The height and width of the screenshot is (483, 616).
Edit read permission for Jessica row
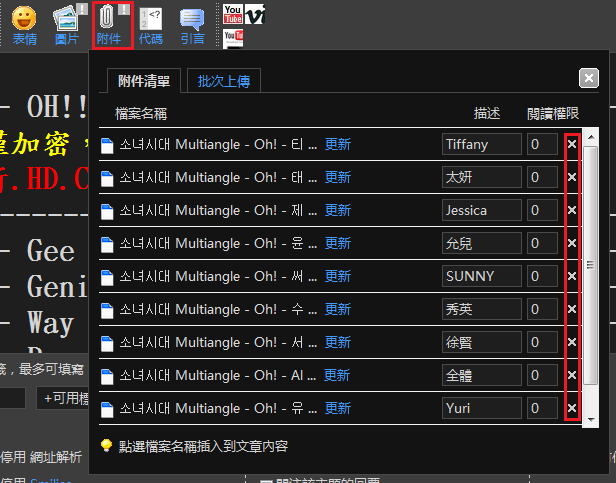[542, 210]
